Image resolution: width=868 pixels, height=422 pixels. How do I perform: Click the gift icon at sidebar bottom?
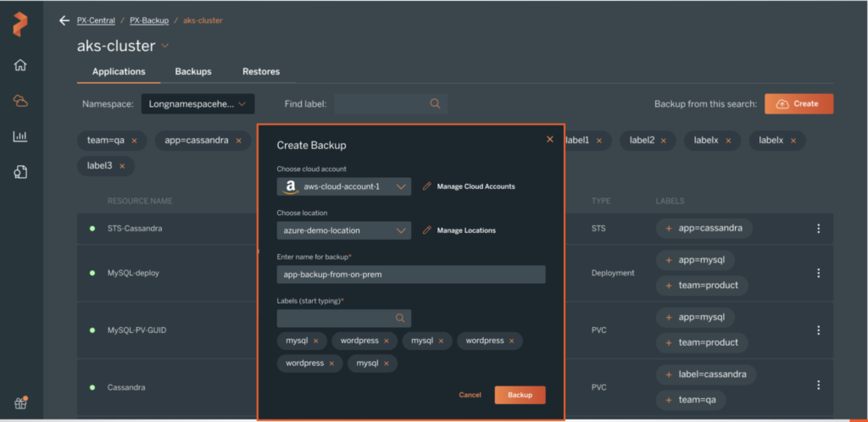coord(20,403)
